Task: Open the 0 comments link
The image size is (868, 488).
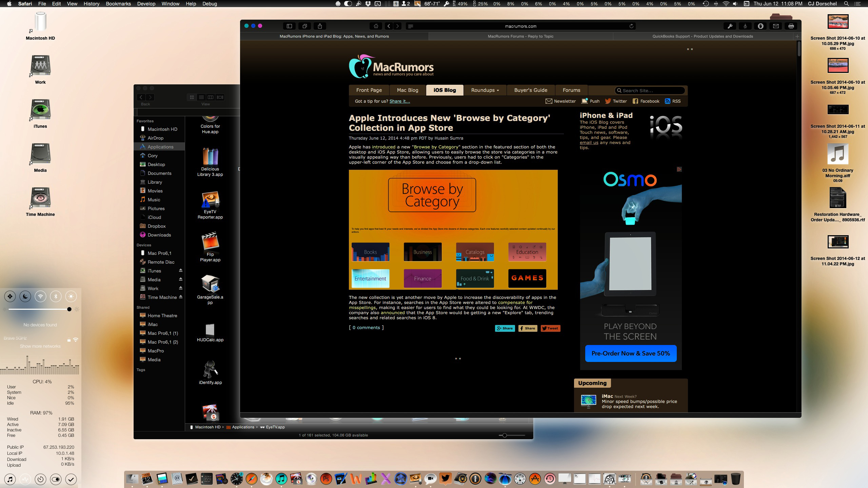Action: (x=366, y=327)
